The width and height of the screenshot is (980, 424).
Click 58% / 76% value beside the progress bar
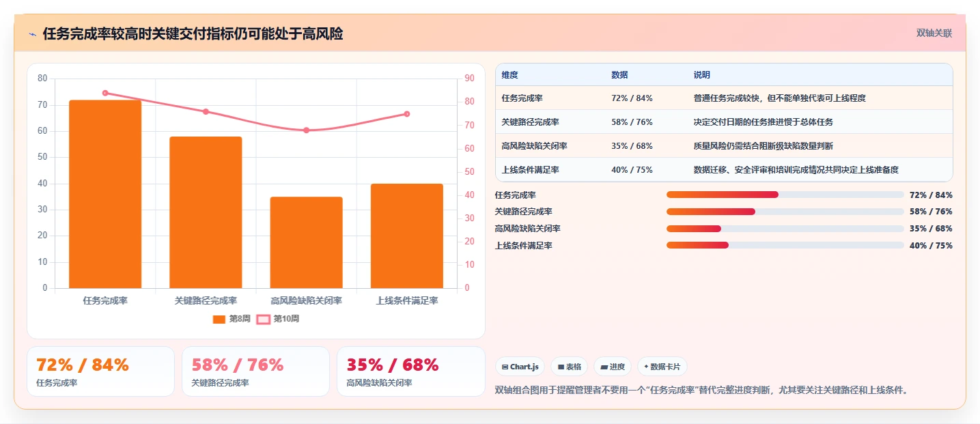point(931,212)
